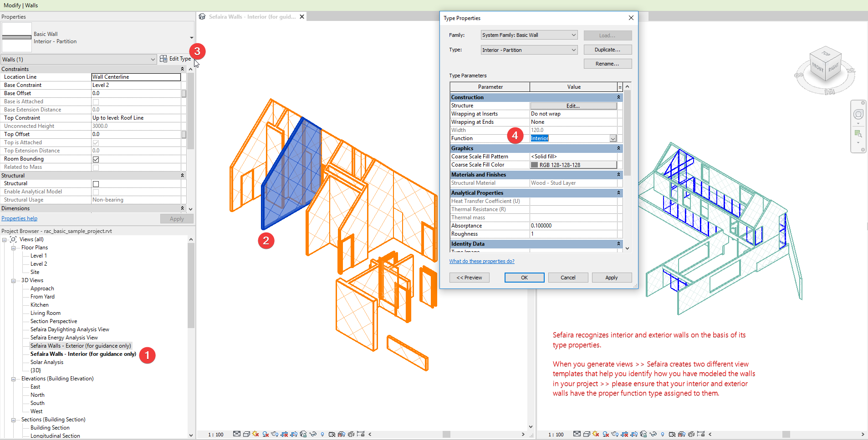Click the Related to Mass checkbox
The image size is (868, 440).
(x=96, y=167)
